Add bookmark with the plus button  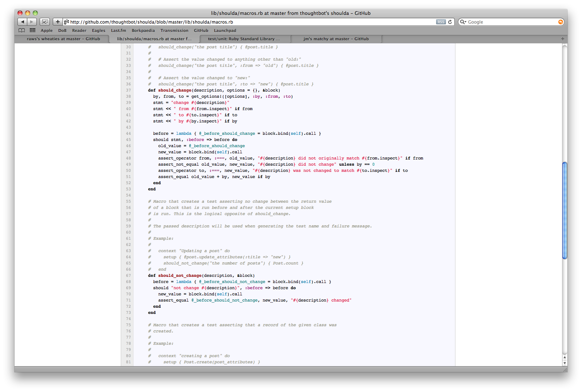[57, 22]
